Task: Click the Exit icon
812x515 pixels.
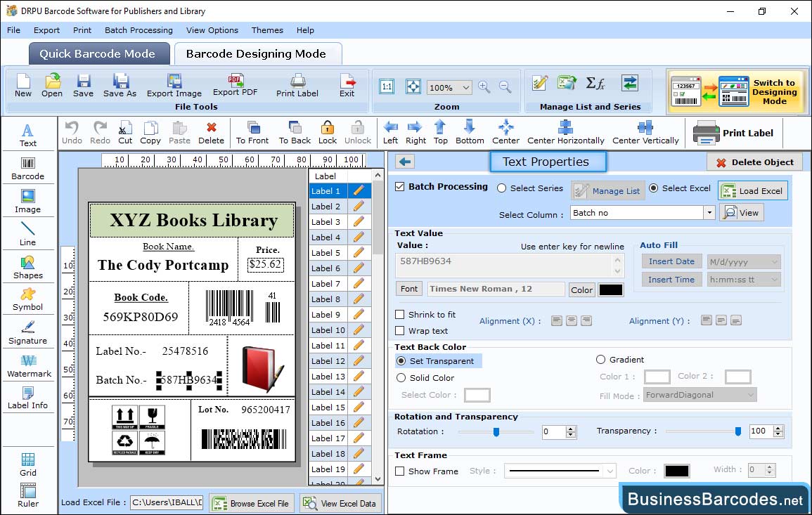Action: 347,86
